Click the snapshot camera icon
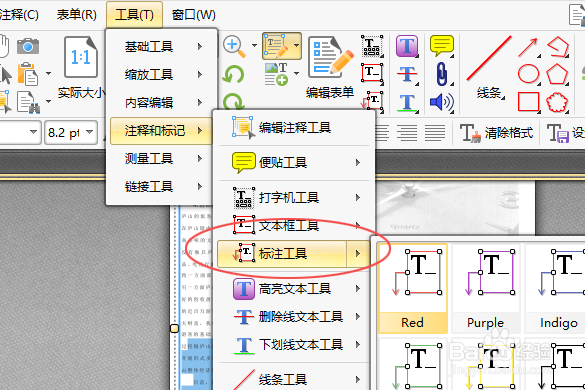The width and height of the screenshot is (585, 390). click(28, 46)
